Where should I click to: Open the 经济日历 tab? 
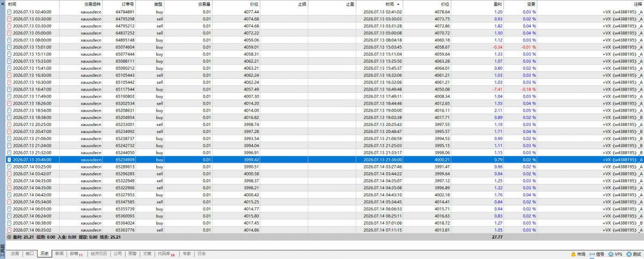point(99,254)
